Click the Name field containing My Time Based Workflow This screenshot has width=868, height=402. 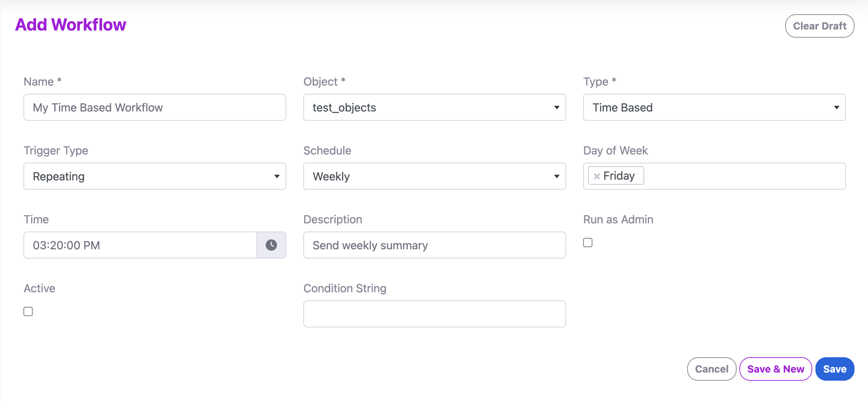154,107
